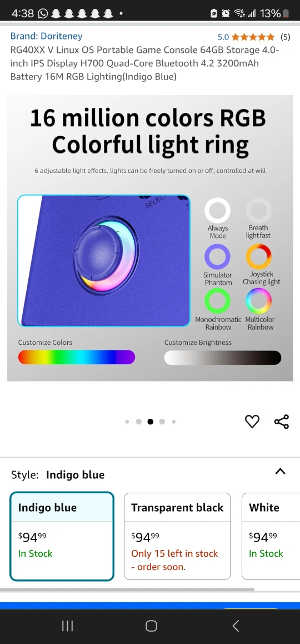Tap the five-star rating icons
This screenshot has height=644, width=300.
pos(253,37)
